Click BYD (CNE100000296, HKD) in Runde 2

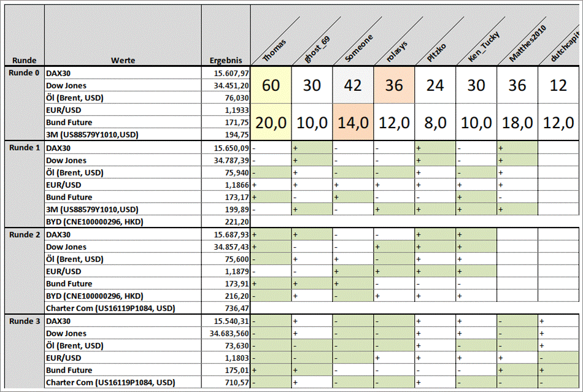(95, 296)
